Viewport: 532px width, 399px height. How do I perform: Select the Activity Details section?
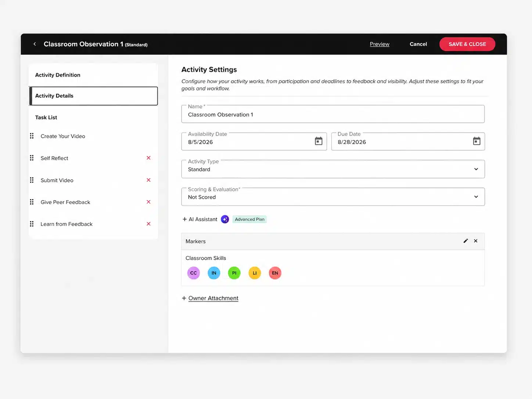pyautogui.click(x=93, y=96)
